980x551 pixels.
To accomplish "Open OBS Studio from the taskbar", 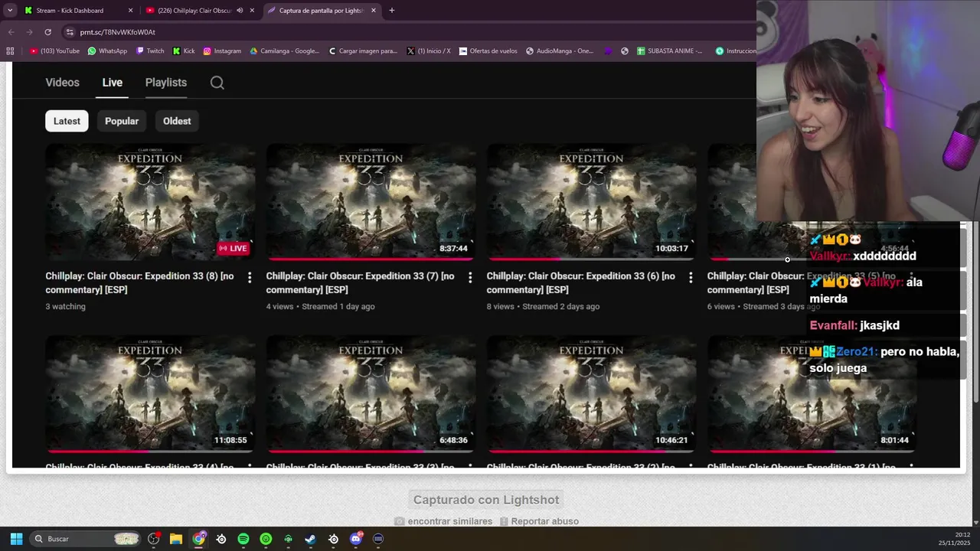I will tap(153, 539).
